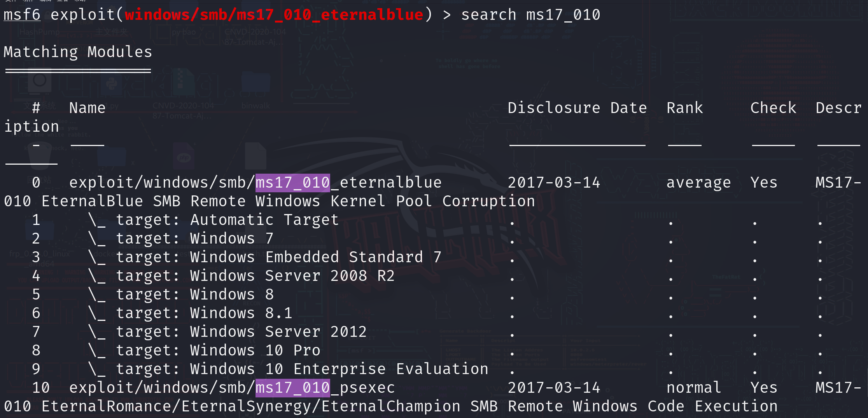Click the 'Check' column header
The image size is (868, 418).
pos(773,108)
